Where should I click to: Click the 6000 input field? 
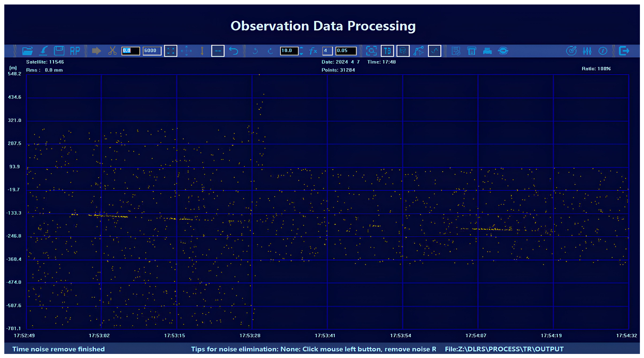click(x=152, y=51)
